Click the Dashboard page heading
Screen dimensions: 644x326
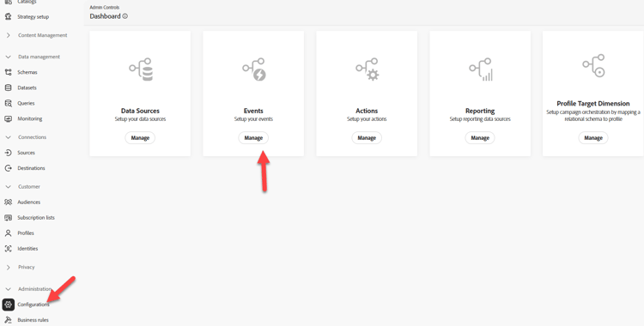(x=105, y=16)
